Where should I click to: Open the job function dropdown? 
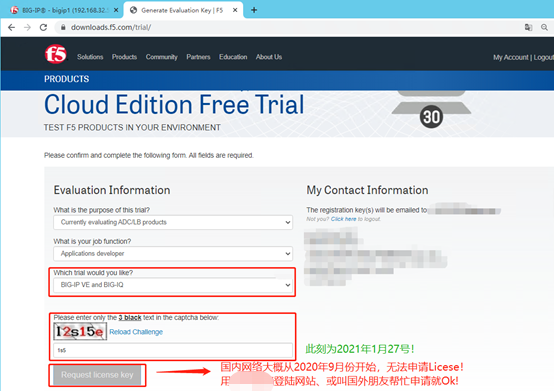(x=173, y=254)
